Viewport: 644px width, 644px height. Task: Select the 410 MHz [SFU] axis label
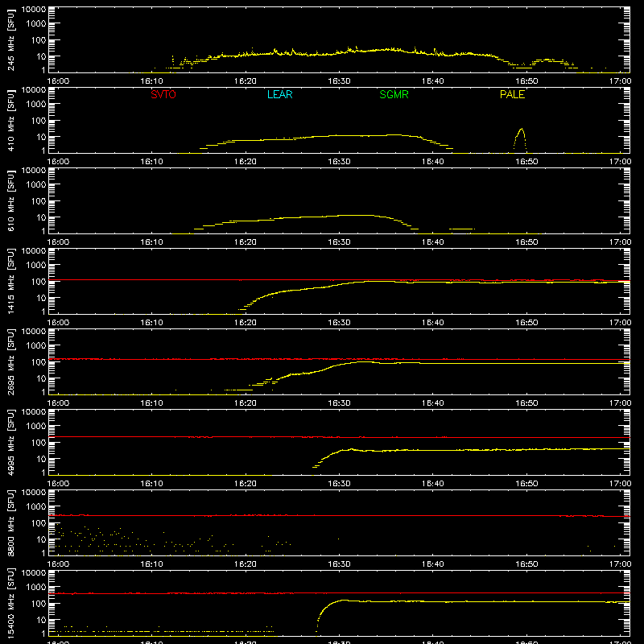click(11, 120)
